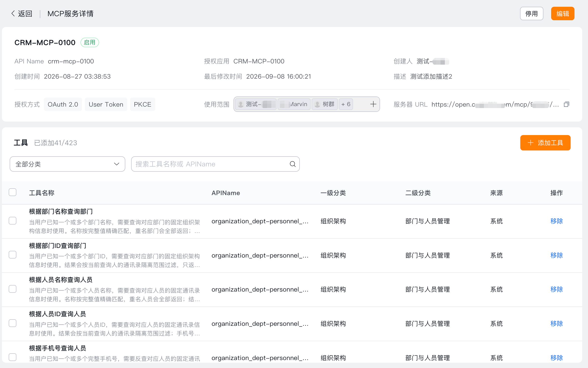Click the 二级分类 column header
Screen dimensions: 588x368
[418, 193]
